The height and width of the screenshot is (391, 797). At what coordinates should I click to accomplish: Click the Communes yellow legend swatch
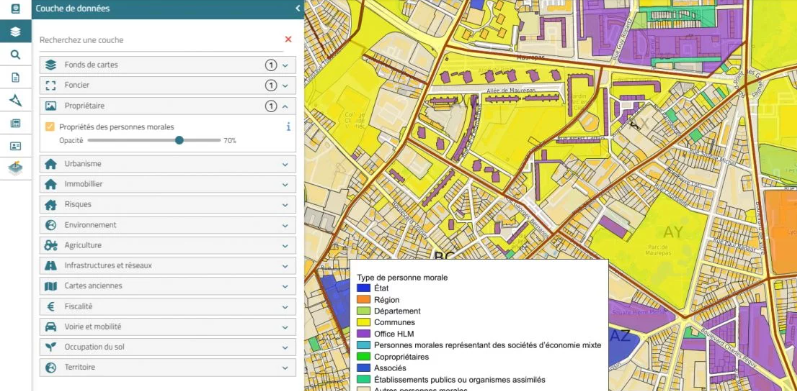click(x=363, y=322)
